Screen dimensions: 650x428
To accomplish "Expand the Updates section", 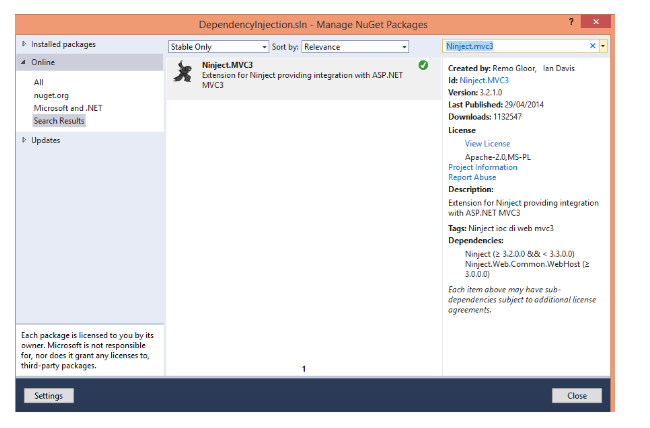I will 24,140.
